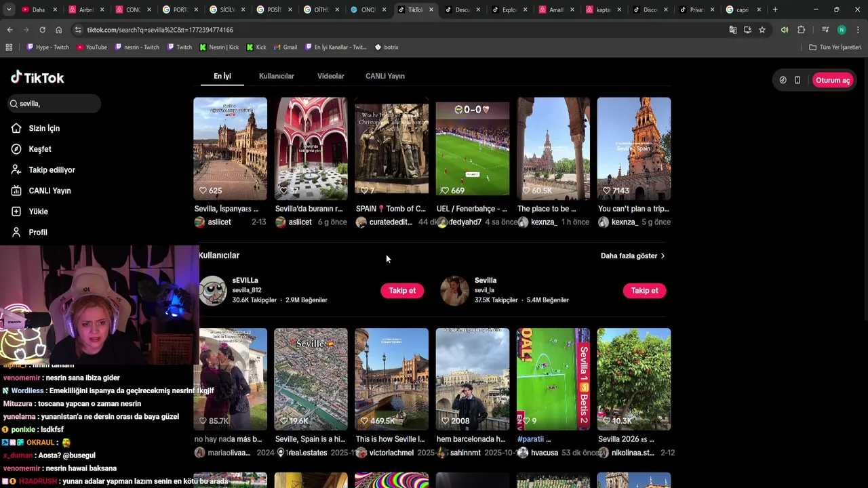Open Chrome three-dot menu
The height and width of the screenshot is (488, 868).
click(x=859, y=30)
